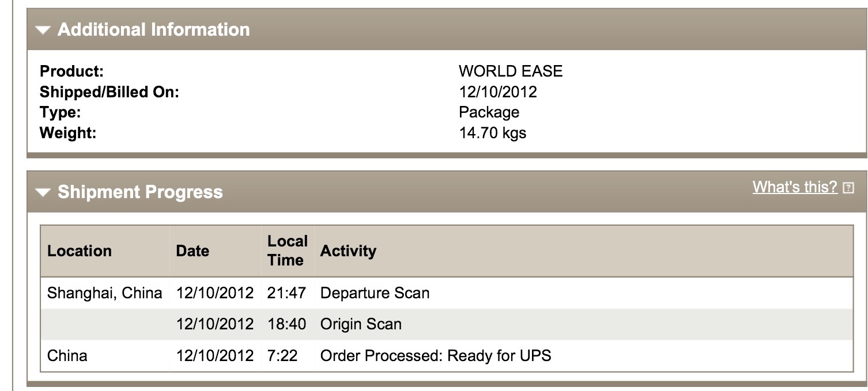The height and width of the screenshot is (391, 868).
Task: Select the Location column header
Action: [x=80, y=251]
